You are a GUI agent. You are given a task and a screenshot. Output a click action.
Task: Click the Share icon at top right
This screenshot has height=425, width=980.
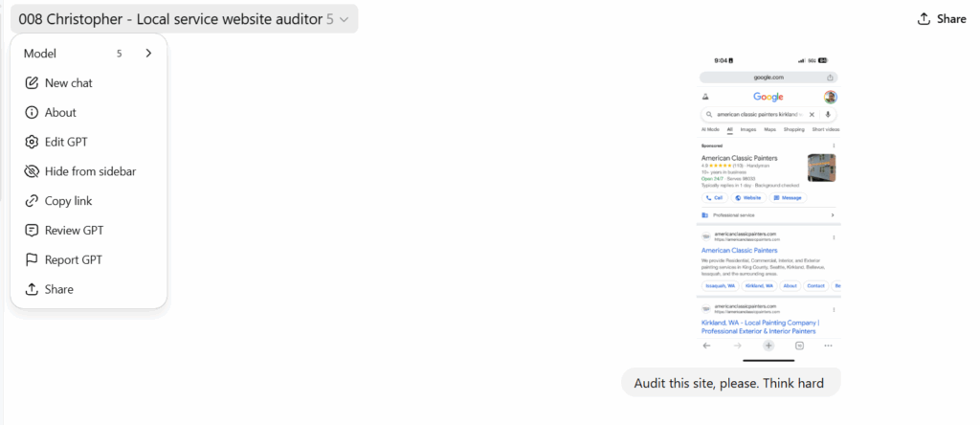coord(924,19)
